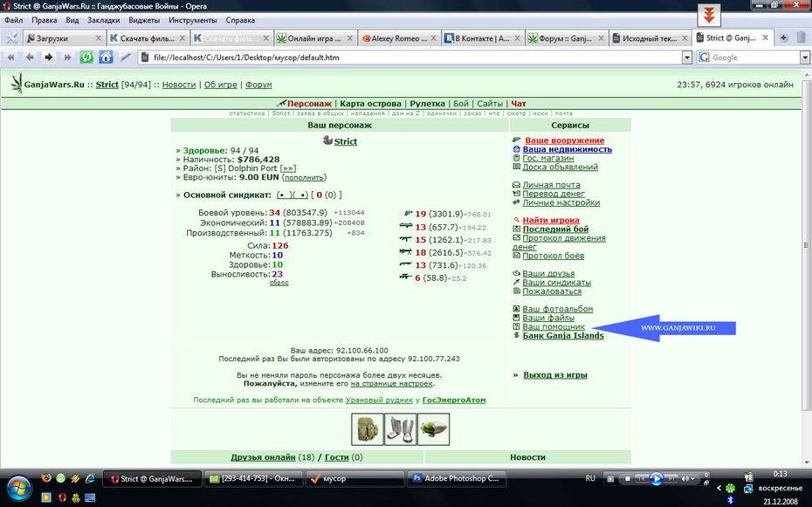
Task: Open Личная почта link
Action: click(x=551, y=185)
